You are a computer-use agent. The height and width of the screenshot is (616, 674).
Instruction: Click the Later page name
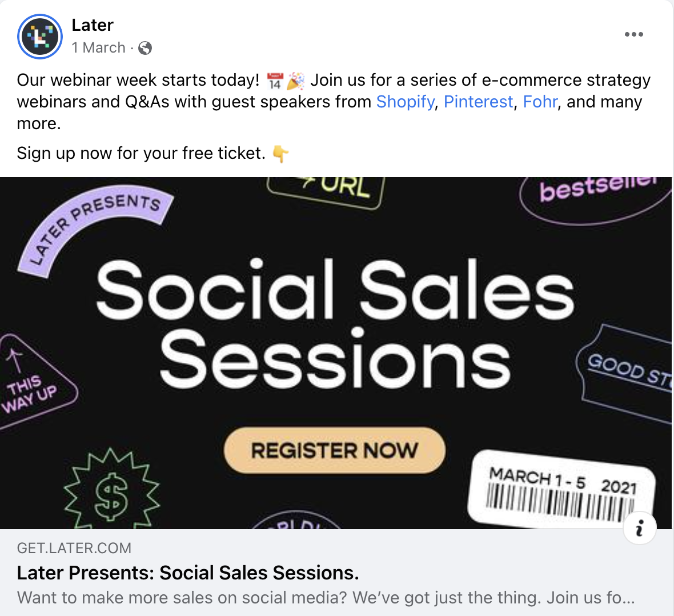click(x=93, y=25)
